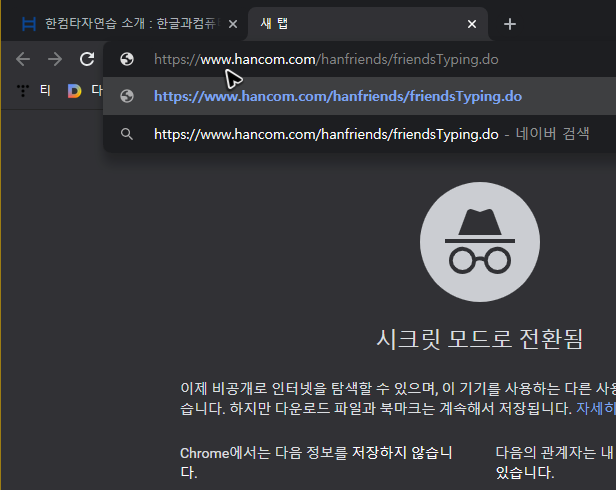Click the Hancom favicon on first tab
The height and width of the screenshot is (490, 616).
[x=29, y=24]
